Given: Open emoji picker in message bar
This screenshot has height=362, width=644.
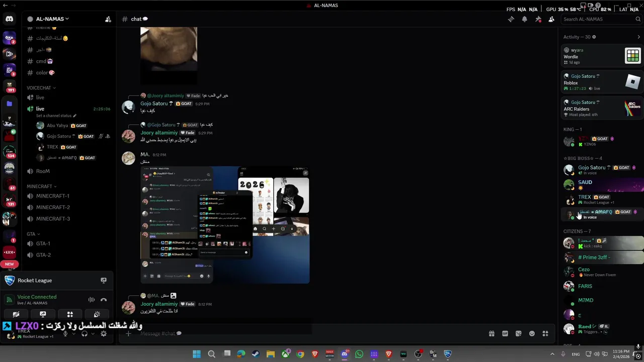Looking at the screenshot, I should tap(532, 333).
